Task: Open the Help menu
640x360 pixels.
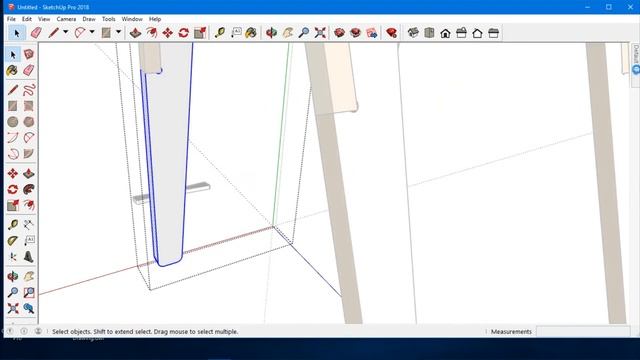Action: coord(155,19)
